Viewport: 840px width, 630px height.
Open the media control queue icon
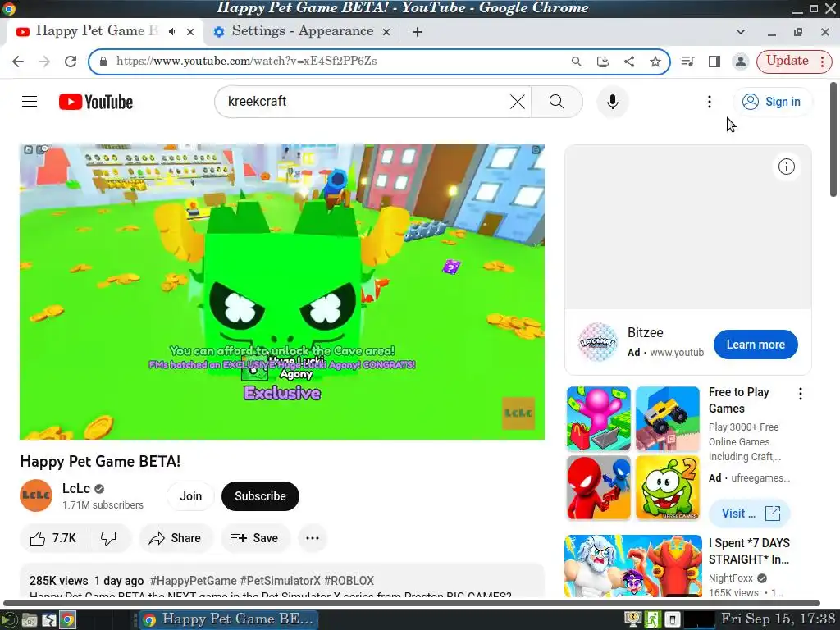pyautogui.click(x=688, y=61)
